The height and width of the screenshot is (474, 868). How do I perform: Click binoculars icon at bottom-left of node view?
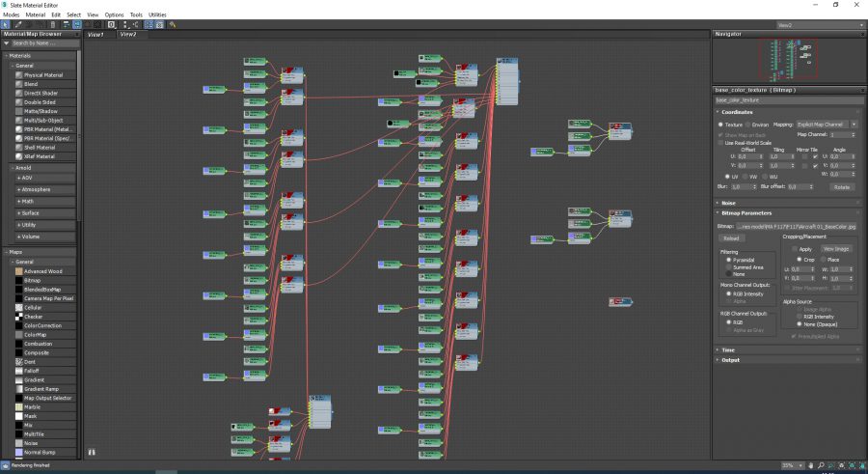92,453
